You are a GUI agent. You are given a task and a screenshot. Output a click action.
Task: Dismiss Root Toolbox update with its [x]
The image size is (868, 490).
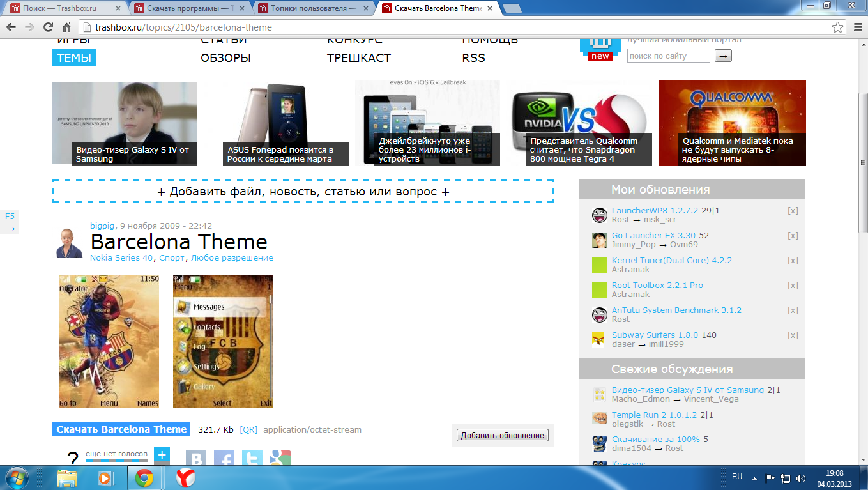pos(793,285)
